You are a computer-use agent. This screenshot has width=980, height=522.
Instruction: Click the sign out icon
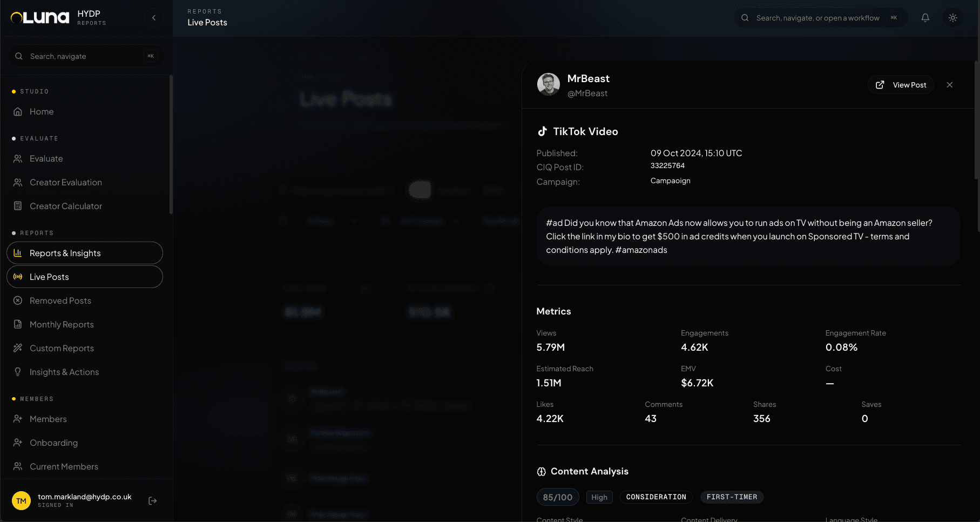(x=153, y=501)
